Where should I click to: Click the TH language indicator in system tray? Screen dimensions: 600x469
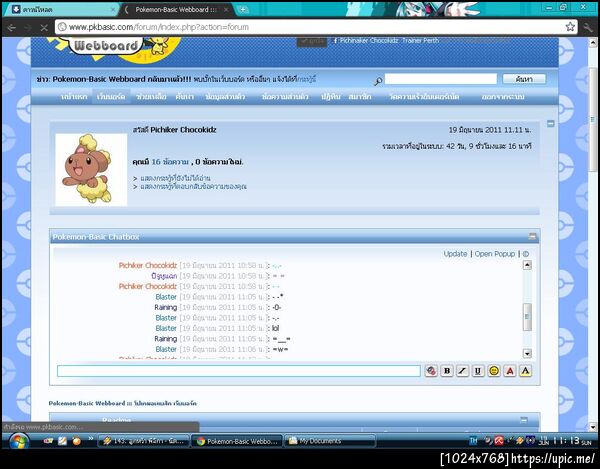pyautogui.click(x=473, y=441)
